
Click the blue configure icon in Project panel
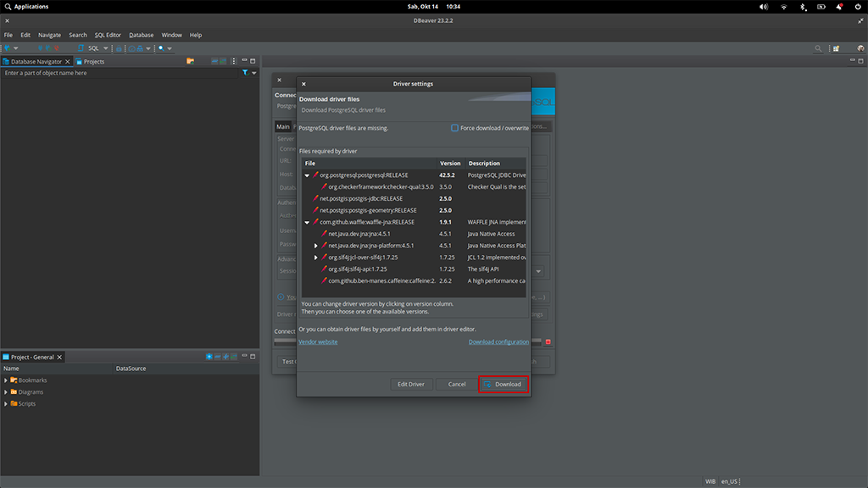[209, 357]
